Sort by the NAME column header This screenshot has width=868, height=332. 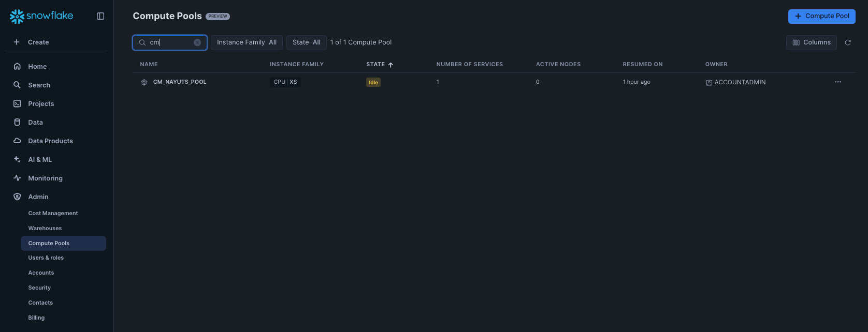click(x=149, y=64)
